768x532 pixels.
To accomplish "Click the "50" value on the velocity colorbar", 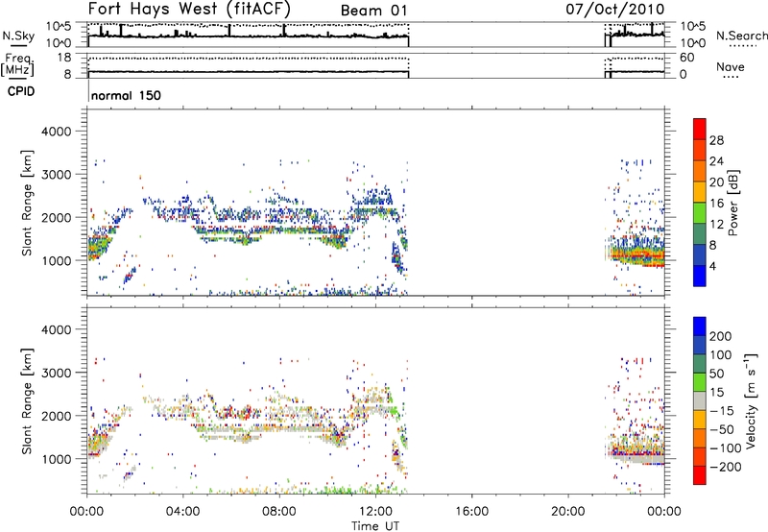I will pos(716,374).
